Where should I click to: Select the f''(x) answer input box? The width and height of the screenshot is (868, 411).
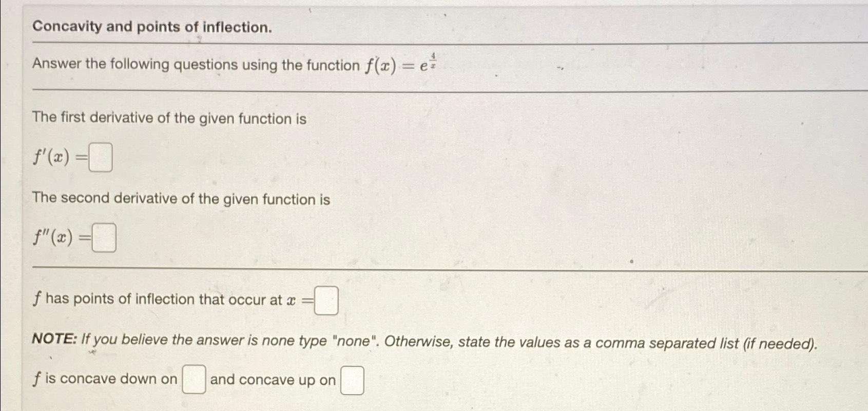(104, 237)
